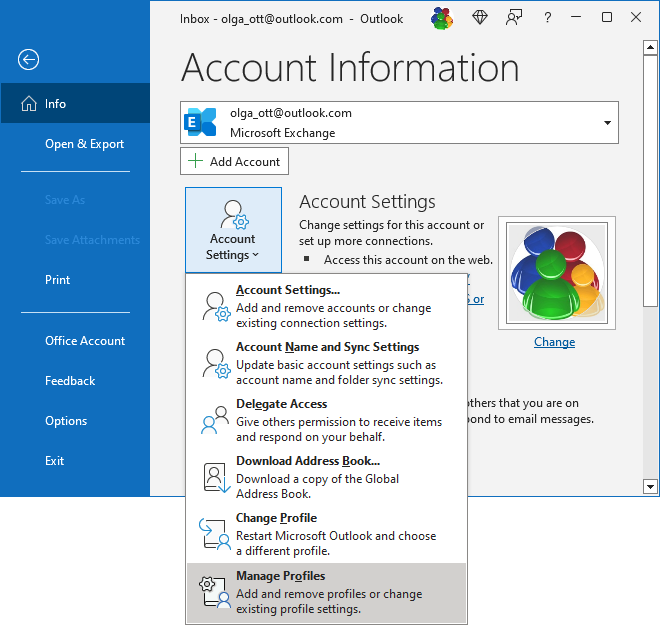Open Account Settings... menu entry
This screenshot has width=660, height=625.
click(326, 306)
